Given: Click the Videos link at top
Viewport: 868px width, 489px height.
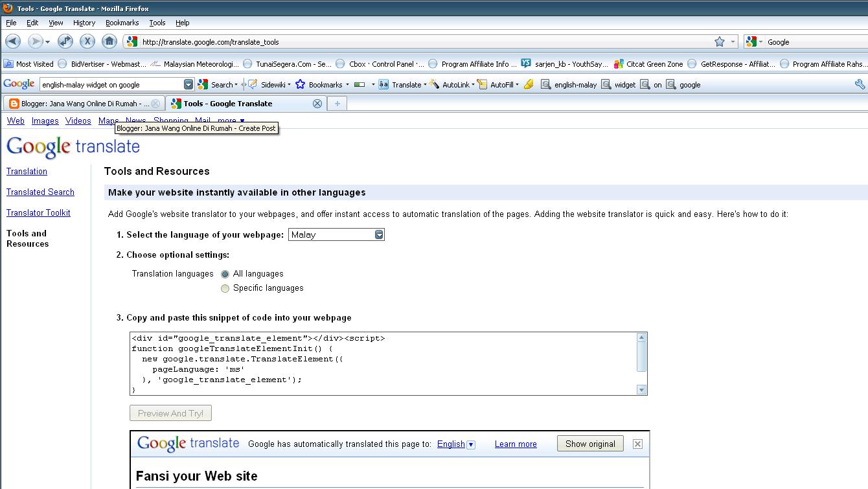Looking at the screenshot, I should 78,120.
